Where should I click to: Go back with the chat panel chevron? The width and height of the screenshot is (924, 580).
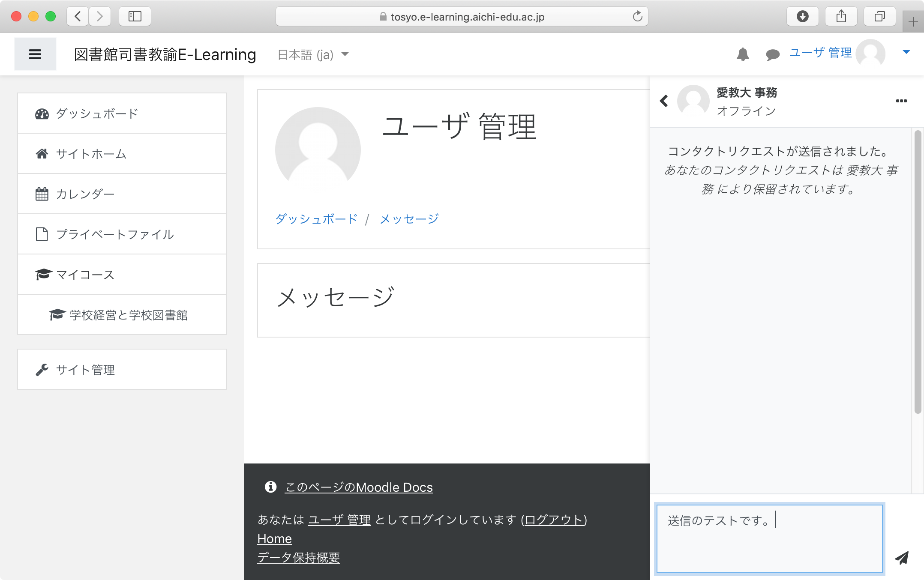pyautogui.click(x=664, y=101)
